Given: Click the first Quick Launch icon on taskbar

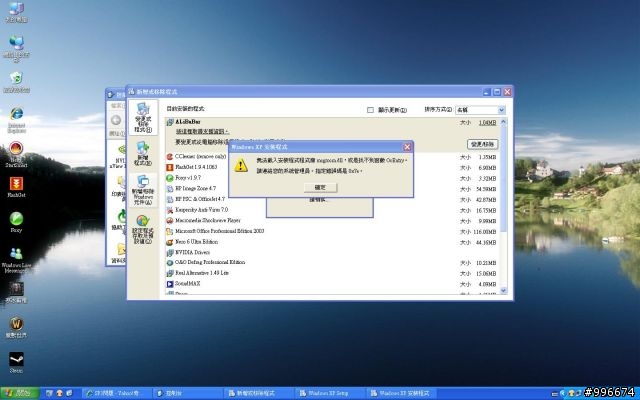Looking at the screenshot, I should 49,393.
